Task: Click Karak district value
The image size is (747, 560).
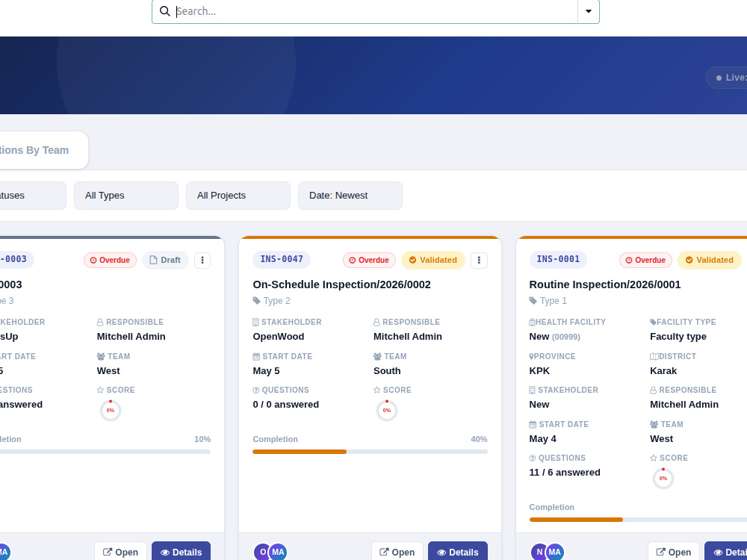Action: click(663, 371)
